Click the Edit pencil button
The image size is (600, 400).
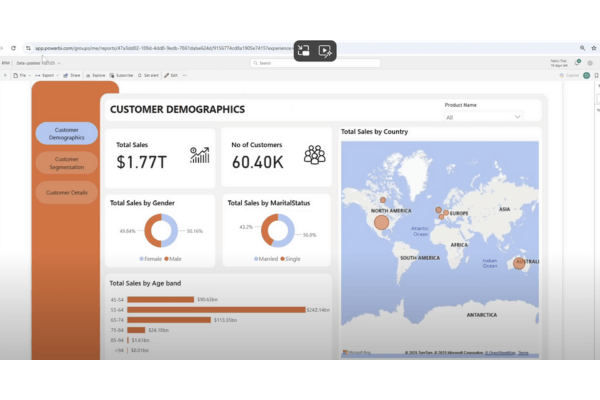(171, 75)
